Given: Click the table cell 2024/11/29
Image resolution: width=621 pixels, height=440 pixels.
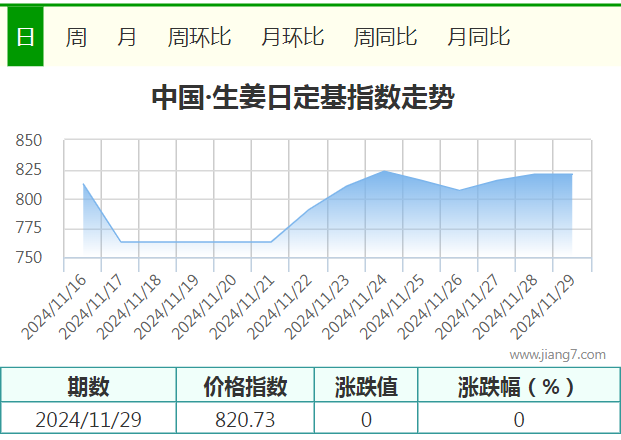Looking at the screenshot, I should point(88,420).
